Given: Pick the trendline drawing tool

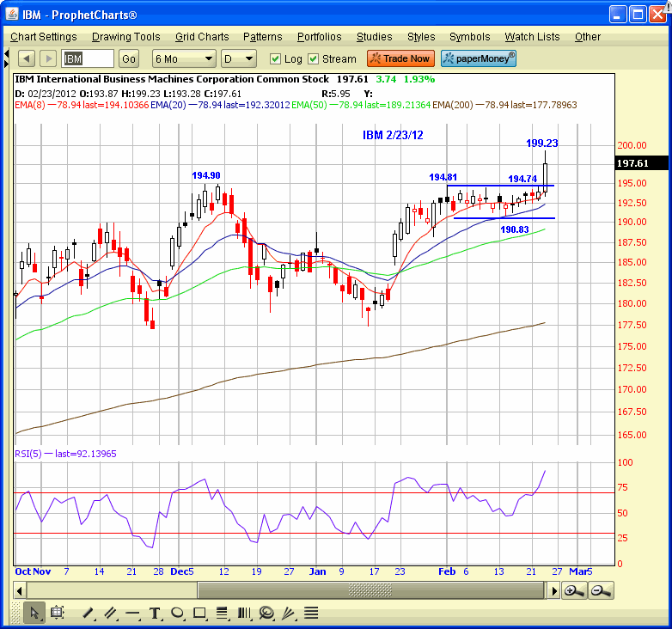Looking at the screenshot, I should (x=88, y=613).
